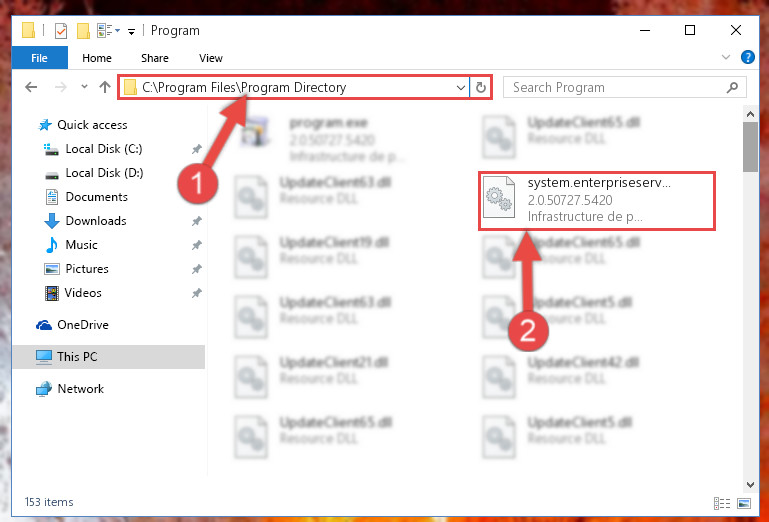Image resolution: width=769 pixels, height=522 pixels.
Task: Click the vertical scrollbar thumb
Action: coord(750,147)
